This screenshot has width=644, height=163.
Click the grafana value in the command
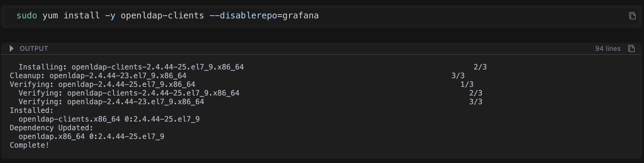coord(300,16)
